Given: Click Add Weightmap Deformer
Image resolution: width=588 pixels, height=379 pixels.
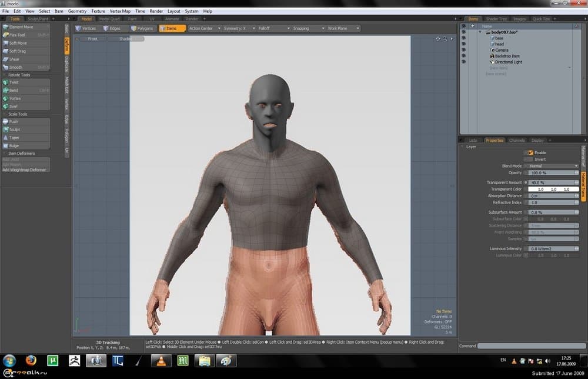Looking at the screenshot, I should tap(25, 169).
